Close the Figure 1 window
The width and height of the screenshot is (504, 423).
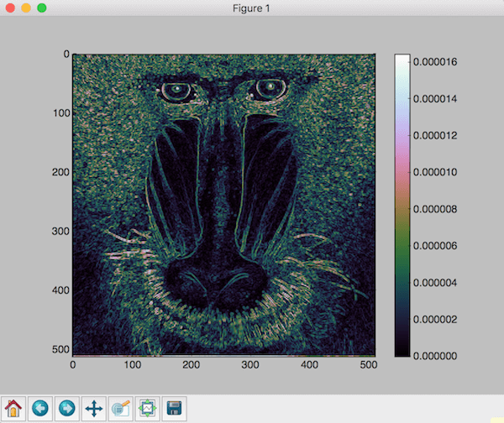coord(10,8)
